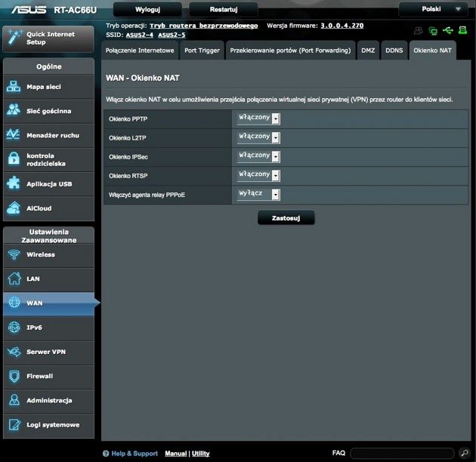Open IPv6 settings
This screenshot has height=462, width=476.
48,328
